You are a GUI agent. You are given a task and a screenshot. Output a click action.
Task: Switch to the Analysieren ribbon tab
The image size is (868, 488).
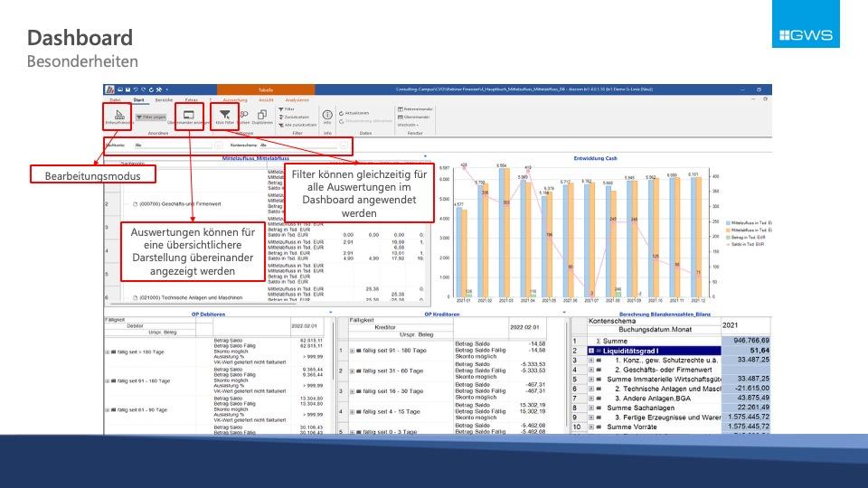tap(297, 100)
